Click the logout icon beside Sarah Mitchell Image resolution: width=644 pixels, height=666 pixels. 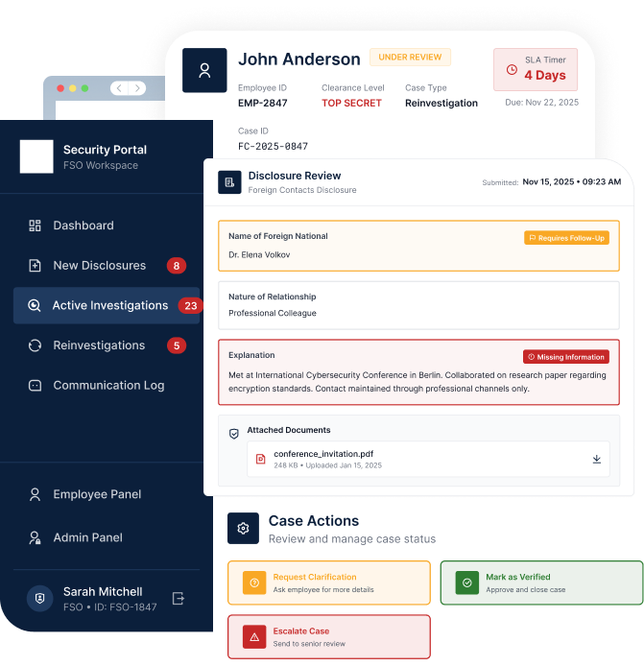coord(178,599)
